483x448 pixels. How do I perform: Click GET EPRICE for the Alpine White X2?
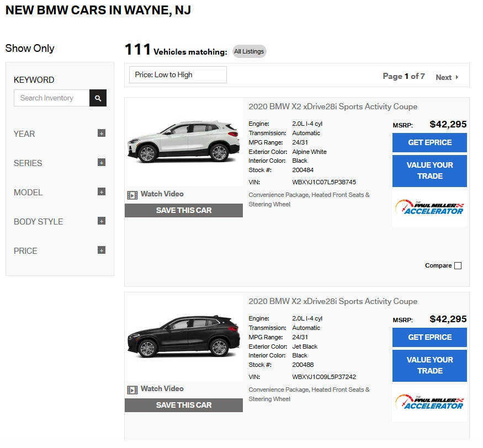point(429,142)
